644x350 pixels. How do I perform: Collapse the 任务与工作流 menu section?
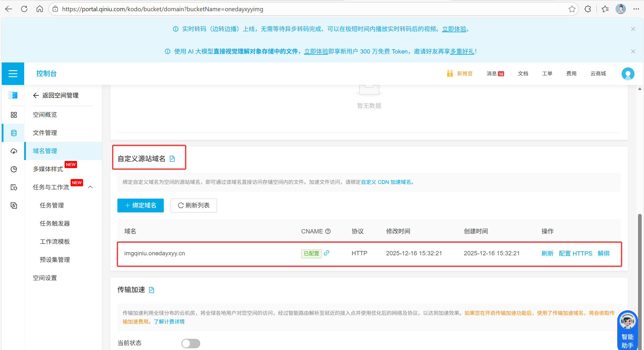[x=90, y=187]
